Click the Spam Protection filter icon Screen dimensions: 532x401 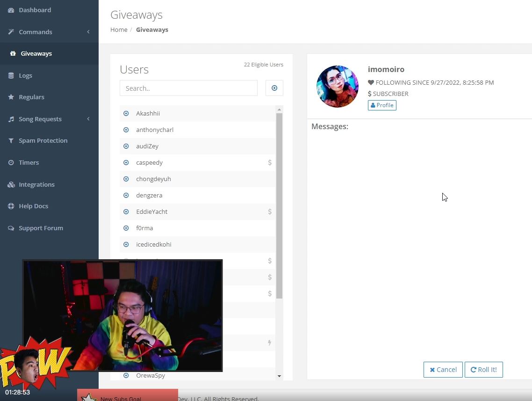[x=11, y=140]
